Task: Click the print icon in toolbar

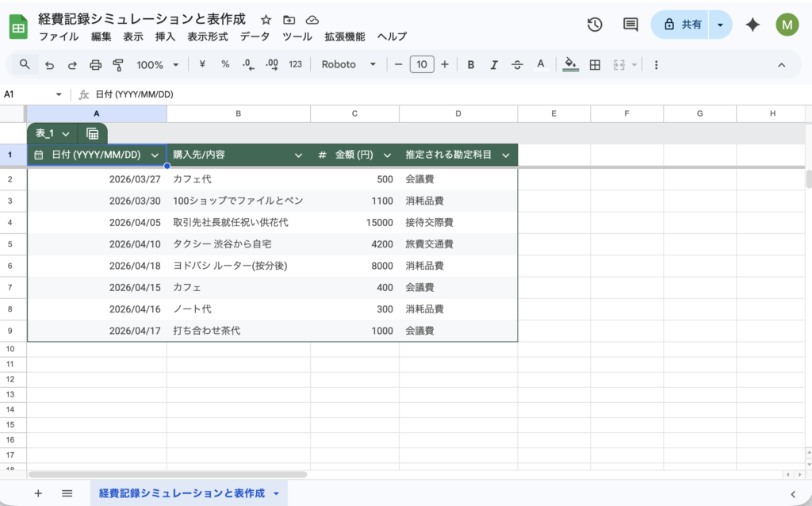Action: point(96,65)
